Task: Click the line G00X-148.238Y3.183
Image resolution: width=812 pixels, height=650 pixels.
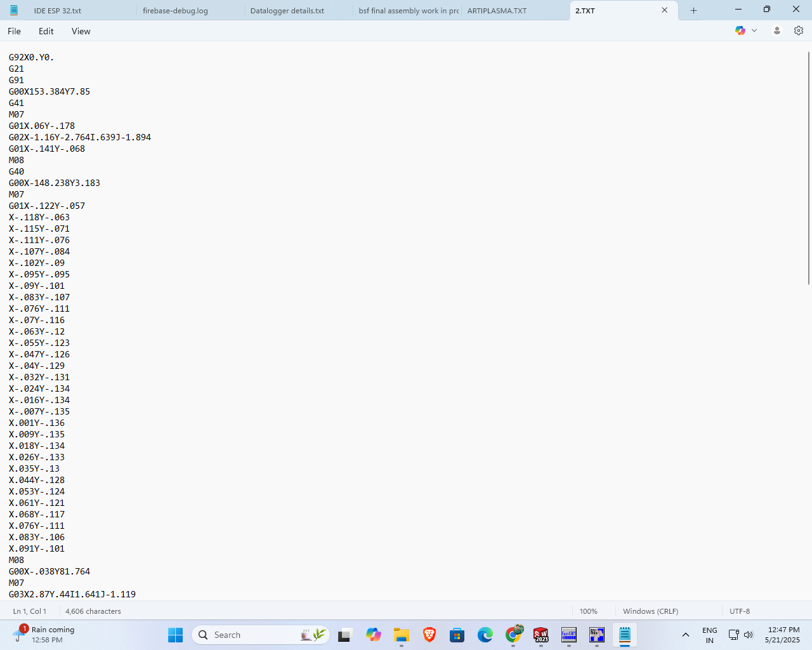Action: [x=55, y=183]
